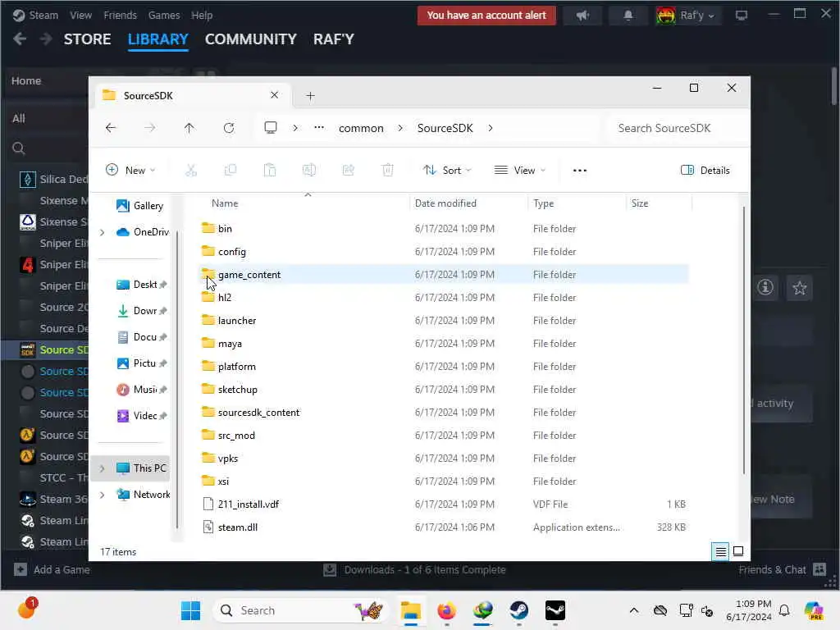Screen dimensions: 840x630
Task: Click file list vertical scrollbar
Action: point(743,340)
